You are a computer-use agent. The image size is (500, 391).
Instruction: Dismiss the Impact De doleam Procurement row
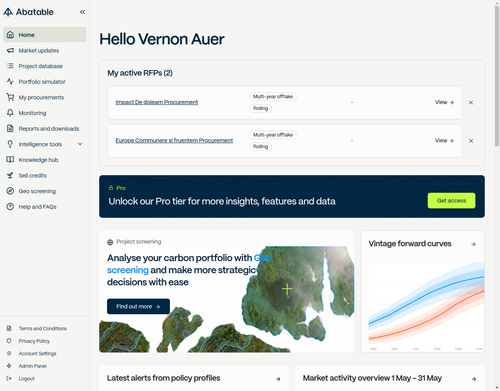(471, 103)
